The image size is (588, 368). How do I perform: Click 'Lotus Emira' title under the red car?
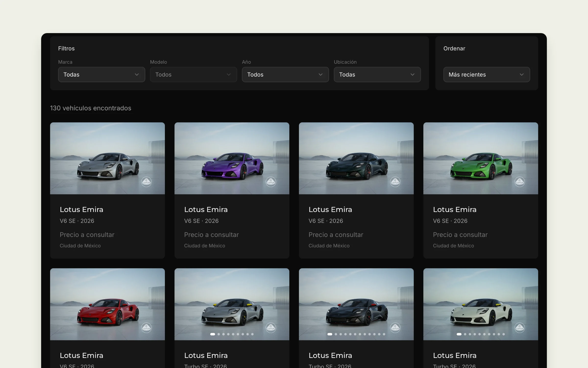click(82, 355)
